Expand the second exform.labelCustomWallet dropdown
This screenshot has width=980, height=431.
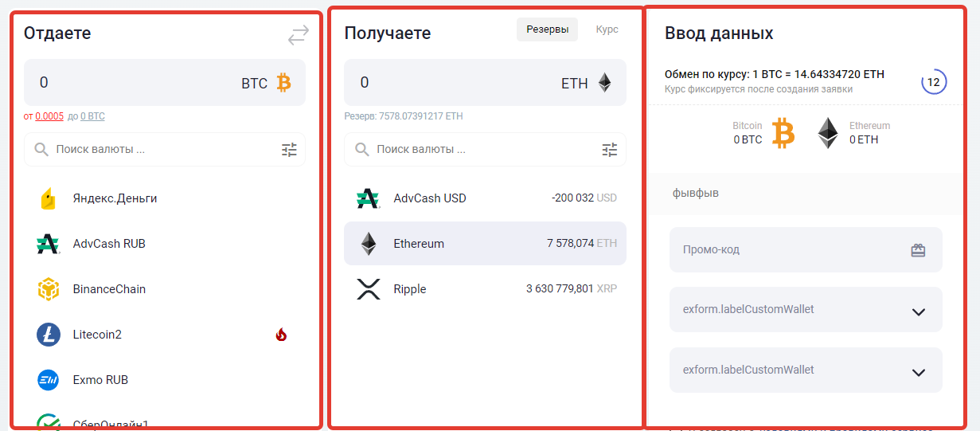tap(806, 370)
